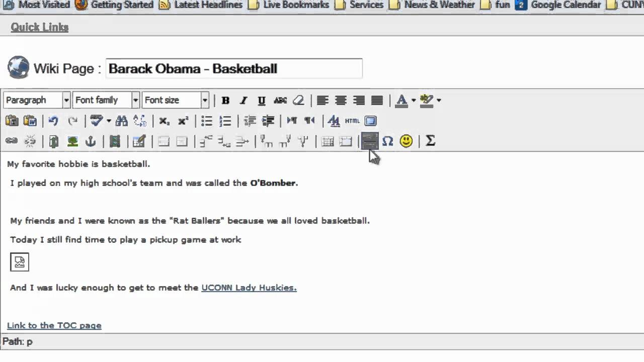This screenshot has width=644, height=362.
Task: Toggle underline formatting
Action: tap(262, 101)
